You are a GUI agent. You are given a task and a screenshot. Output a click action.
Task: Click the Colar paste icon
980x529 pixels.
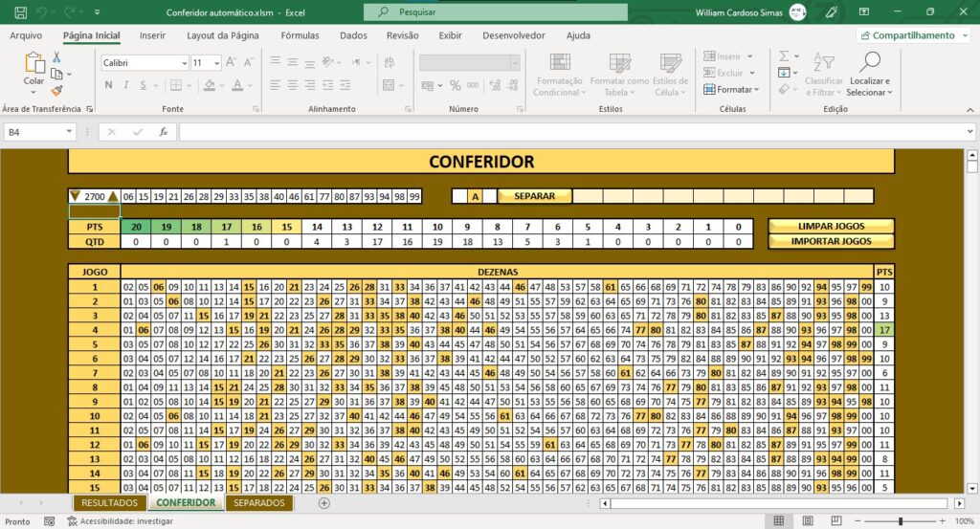[33, 63]
